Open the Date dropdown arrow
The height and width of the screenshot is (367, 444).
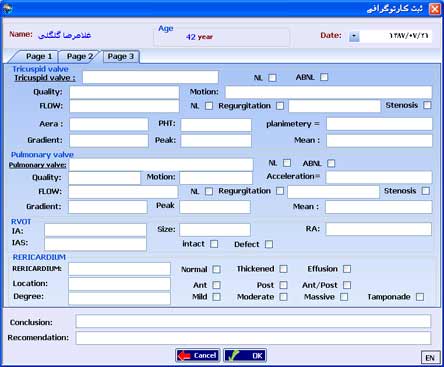coord(354,36)
